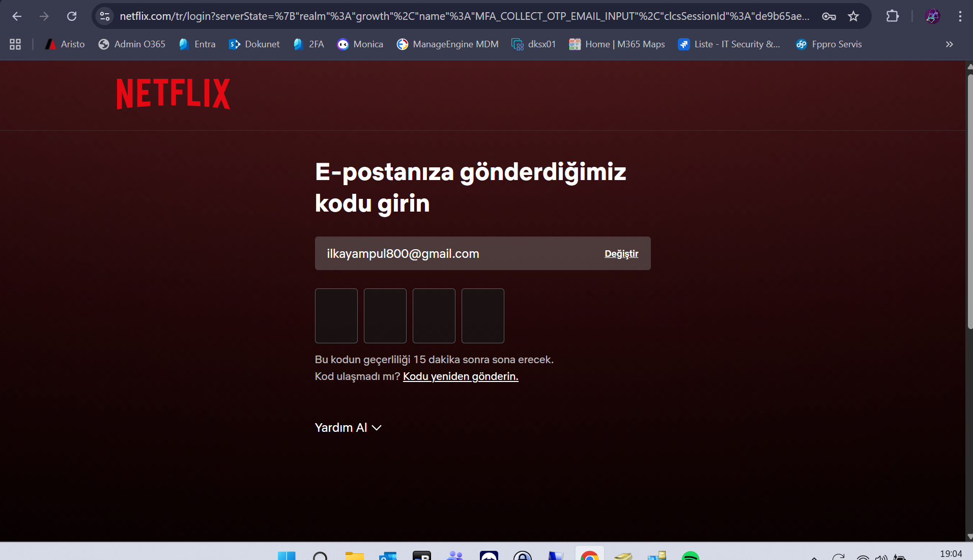Go back to the previous page
The image size is (973, 560).
tap(17, 16)
